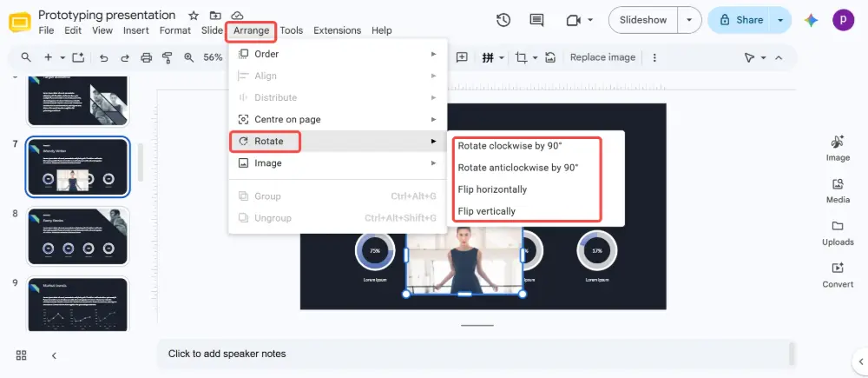Open the Gemini sparkle assistant
Viewport: 868px width, 378px height.
[x=812, y=21]
